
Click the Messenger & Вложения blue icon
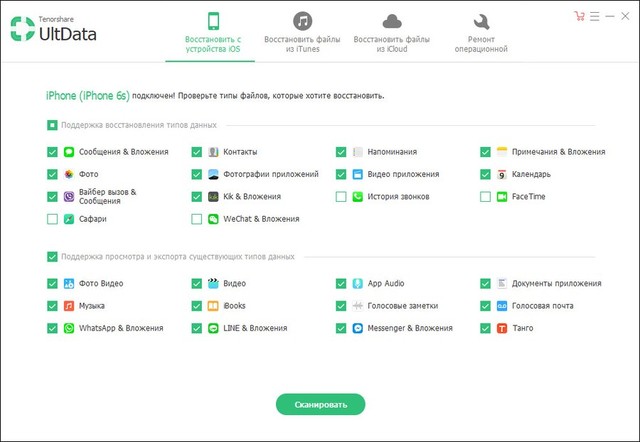[x=357, y=328]
